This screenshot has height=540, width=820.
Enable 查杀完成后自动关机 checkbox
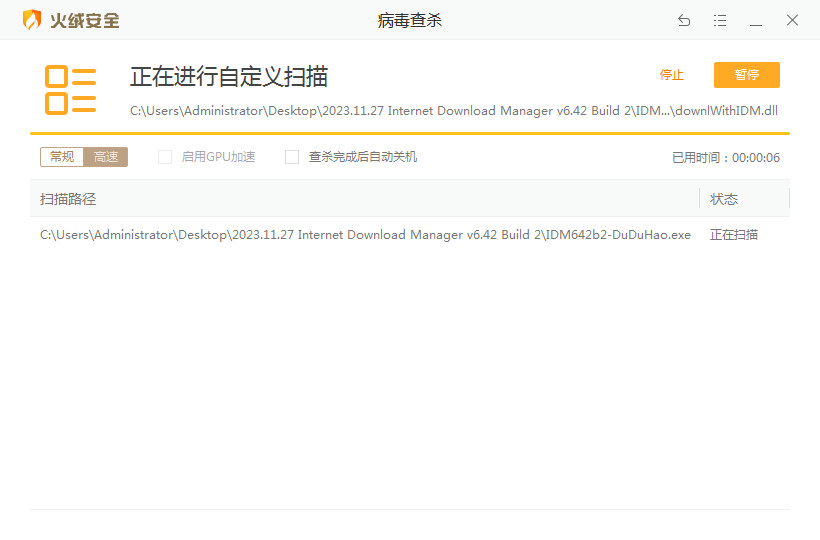(292, 157)
